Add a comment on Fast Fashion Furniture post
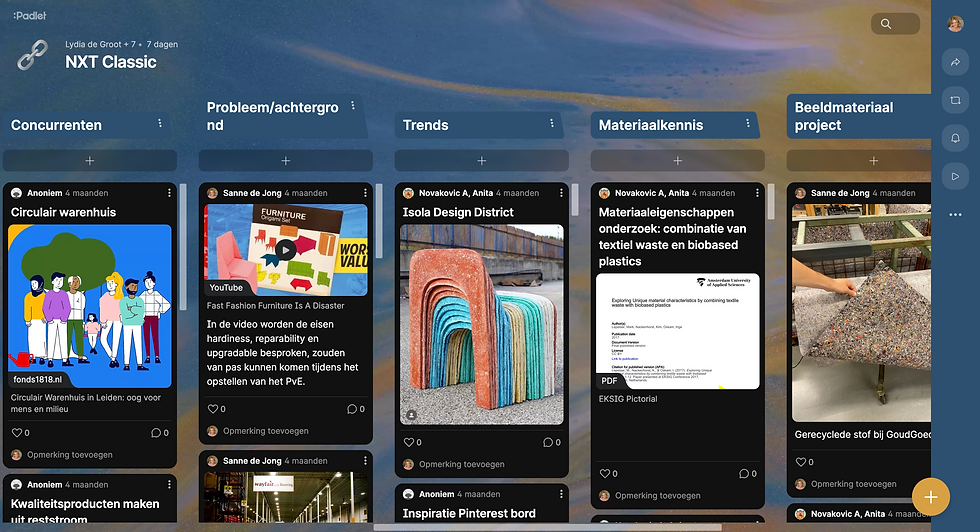 (266, 431)
